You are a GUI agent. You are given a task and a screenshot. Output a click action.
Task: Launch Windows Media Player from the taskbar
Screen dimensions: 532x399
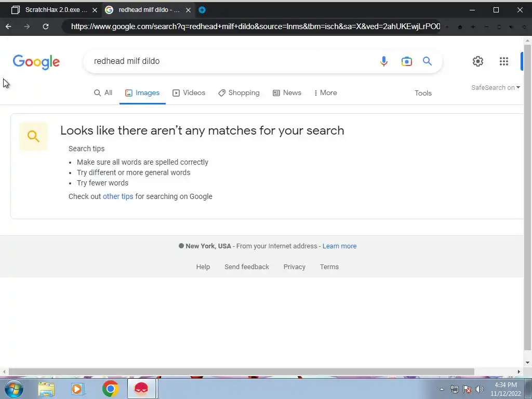point(78,389)
